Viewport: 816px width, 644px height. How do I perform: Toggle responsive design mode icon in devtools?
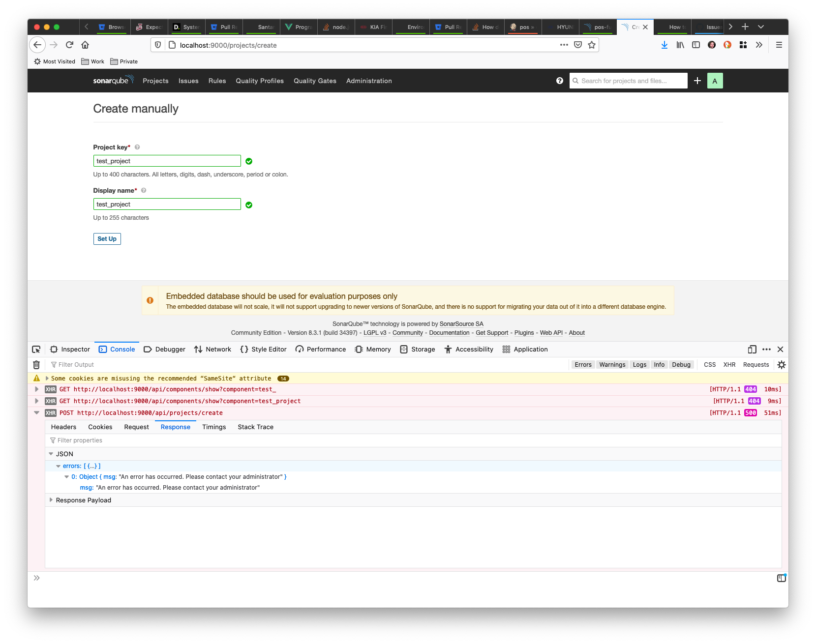752,350
